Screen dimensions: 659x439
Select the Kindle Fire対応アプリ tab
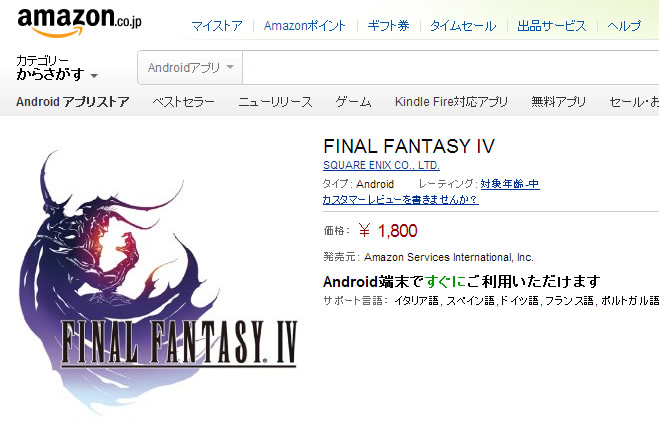(x=451, y=102)
